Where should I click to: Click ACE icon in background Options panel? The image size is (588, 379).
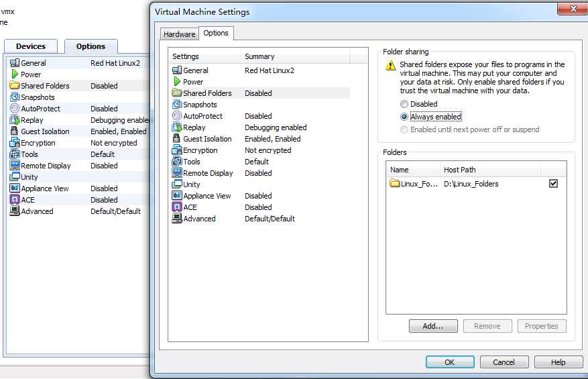(x=15, y=199)
